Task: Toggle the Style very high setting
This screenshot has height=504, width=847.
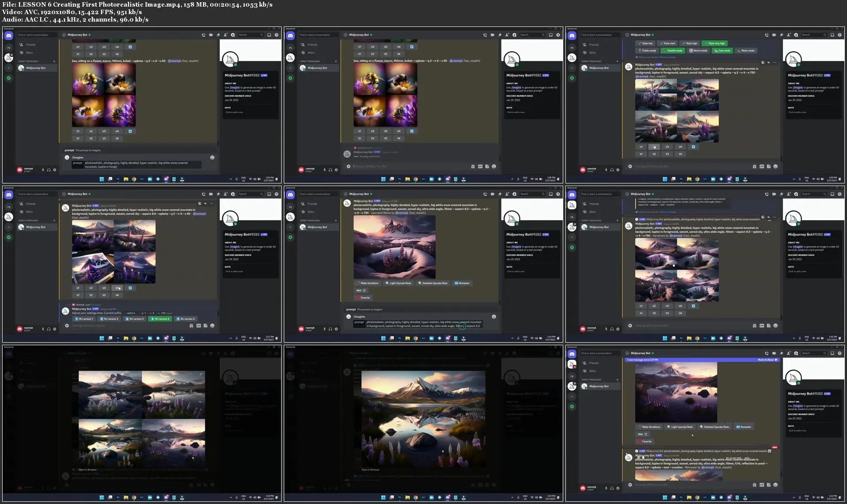Action: tap(715, 43)
